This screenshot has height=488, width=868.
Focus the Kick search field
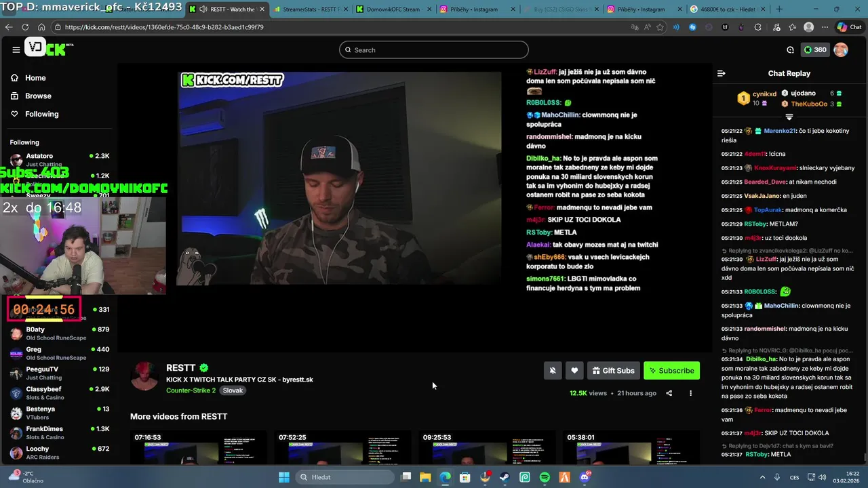434,49
